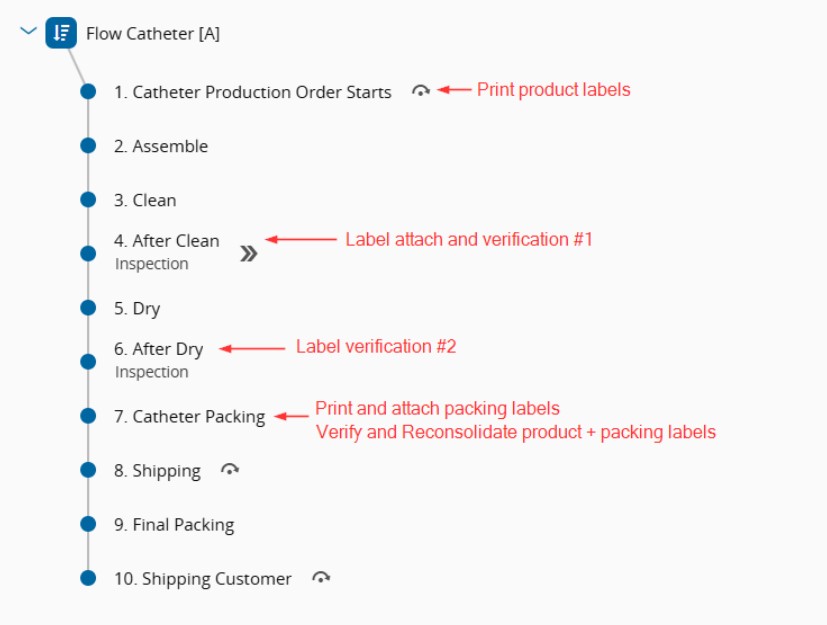Select the blue node for step 3 Clean
Screen dimensions: 827x625
[x=88, y=200]
